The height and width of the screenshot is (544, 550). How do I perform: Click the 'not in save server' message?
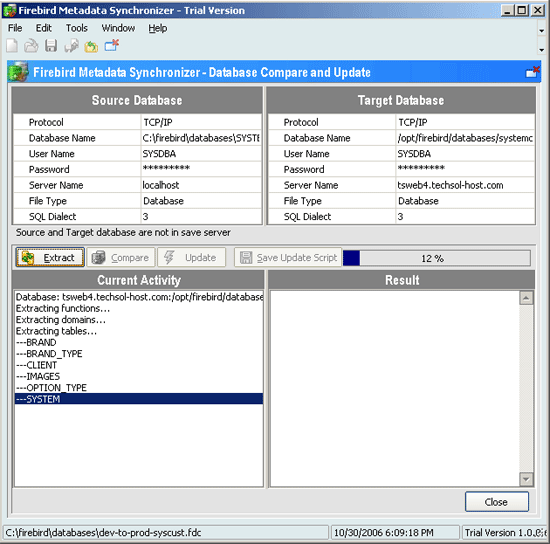tap(123, 232)
